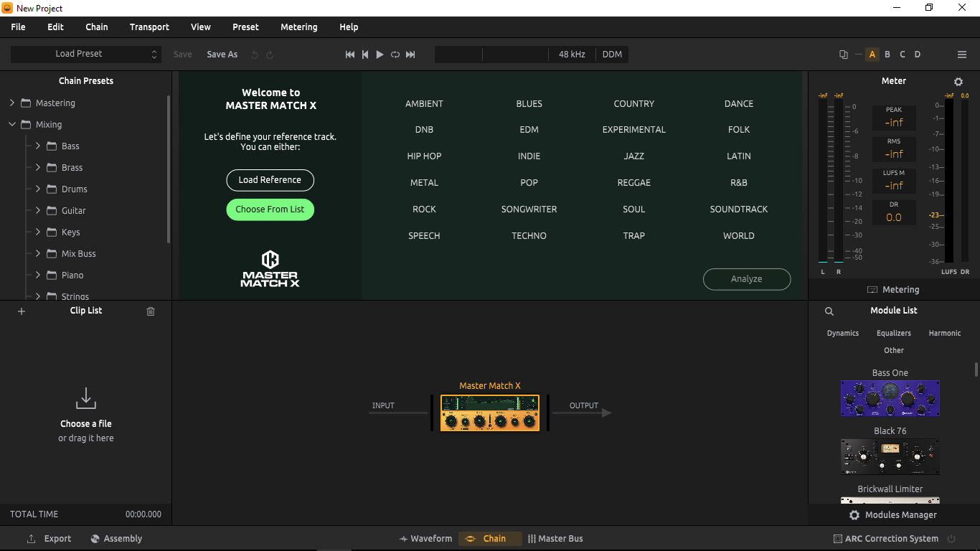Delete clip with trash icon
The height and width of the screenshot is (551, 980).
point(151,311)
